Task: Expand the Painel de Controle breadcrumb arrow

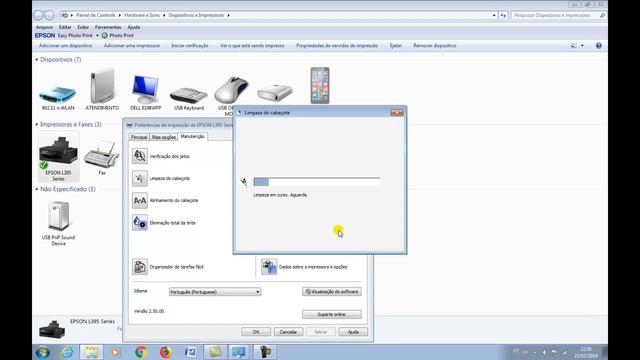Action: pos(120,15)
